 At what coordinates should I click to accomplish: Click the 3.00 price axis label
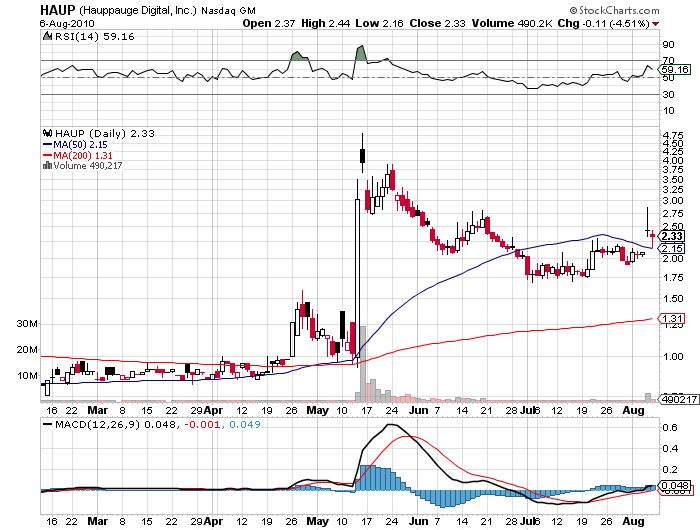coord(673,201)
